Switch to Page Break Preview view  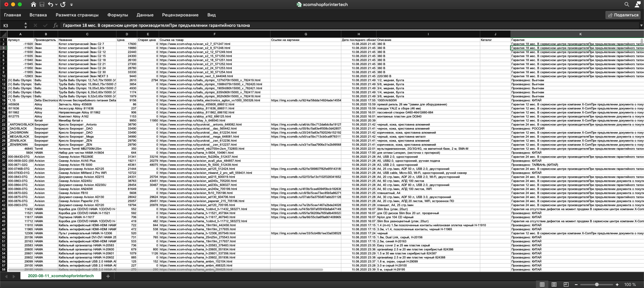[x=566, y=284]
